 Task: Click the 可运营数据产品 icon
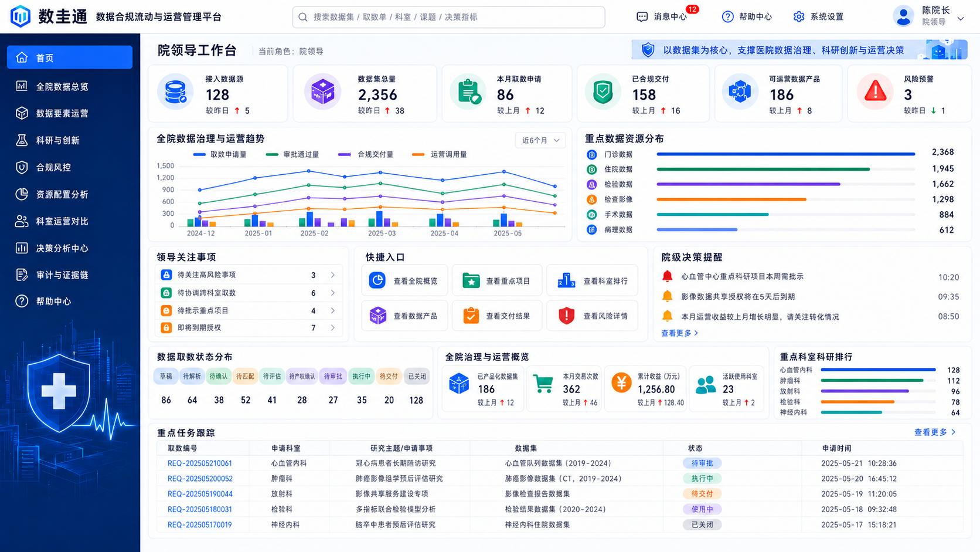pos(740,92)
